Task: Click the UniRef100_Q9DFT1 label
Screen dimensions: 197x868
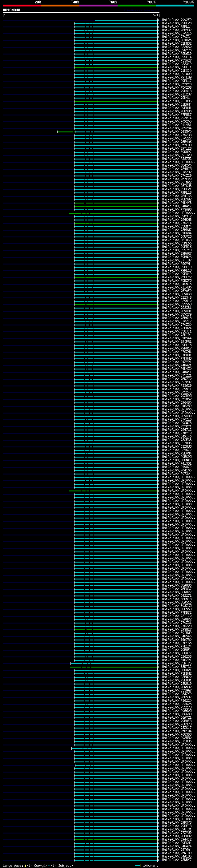Action: [x=177, y=67]
